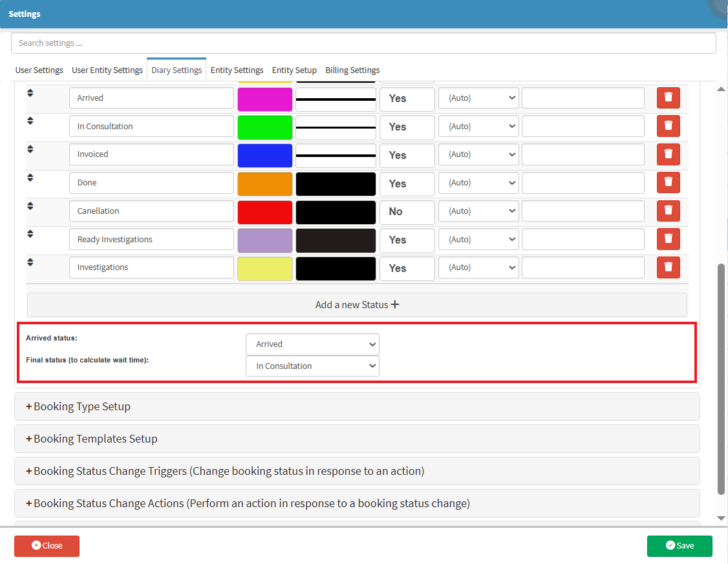Click the Search settings input field

pos(363,43)
